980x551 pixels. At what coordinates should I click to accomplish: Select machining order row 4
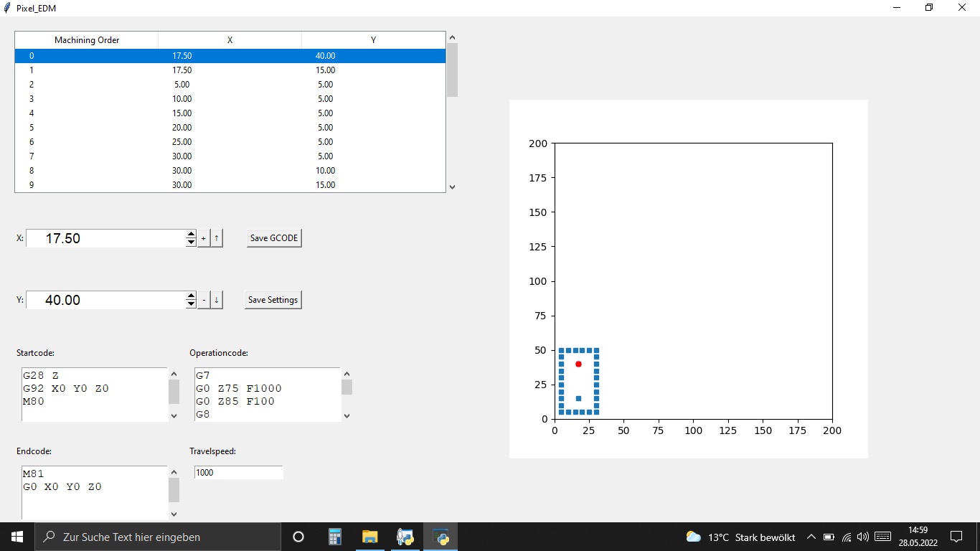click(230, 113)
